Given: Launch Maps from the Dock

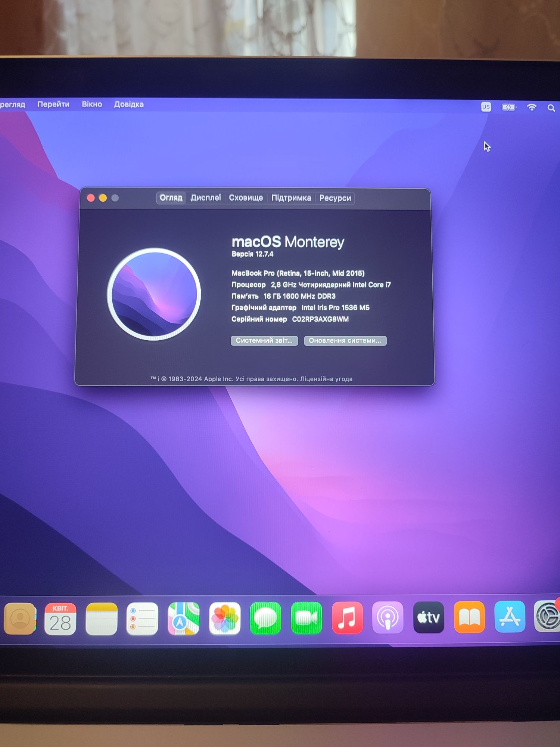Looking at the screenshot, I should click(183, 618).
